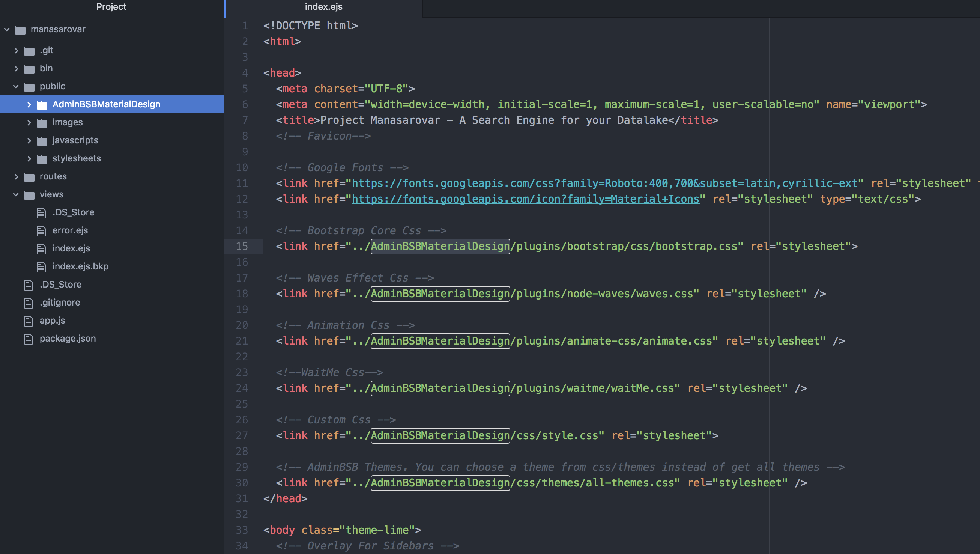Select the routes folder name

53,176
